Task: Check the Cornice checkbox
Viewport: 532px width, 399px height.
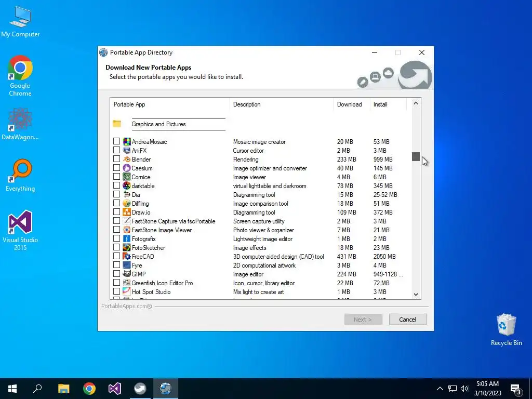Action: [x=117, y=177]
